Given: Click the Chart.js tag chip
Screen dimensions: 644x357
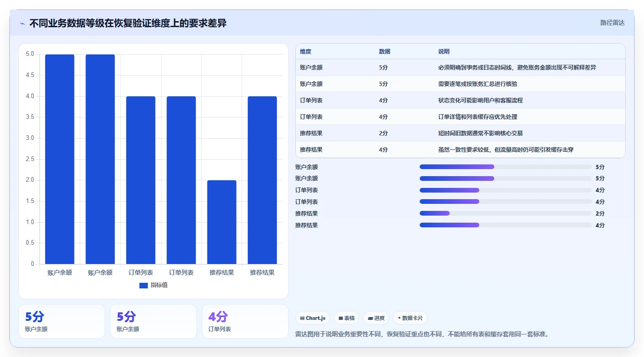Looking at the screenshot, I should (313, 318).
